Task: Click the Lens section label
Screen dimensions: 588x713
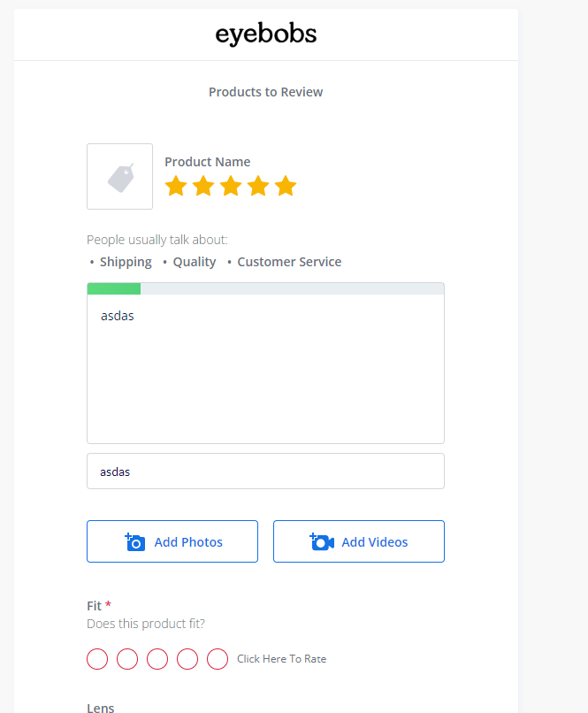Action: (x=101, y=708)
